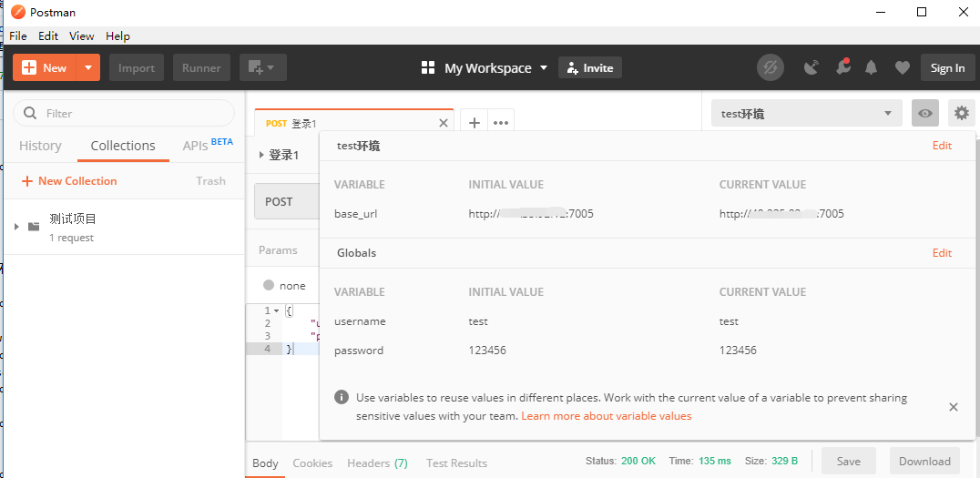This screenshot has height=478, width=980.
Task: Switch to the APIs BETA tab
Action: click(x=208, y=145)
